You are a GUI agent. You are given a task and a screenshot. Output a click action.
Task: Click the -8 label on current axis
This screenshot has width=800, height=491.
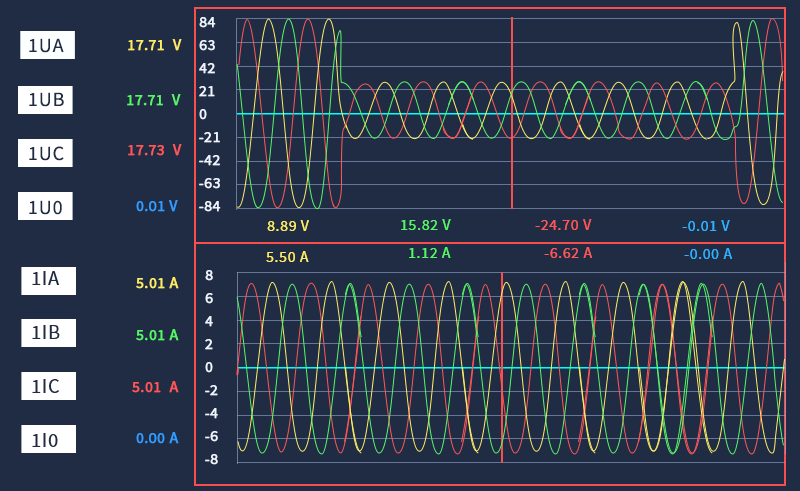pyautogui.click(x=211, y=459)
